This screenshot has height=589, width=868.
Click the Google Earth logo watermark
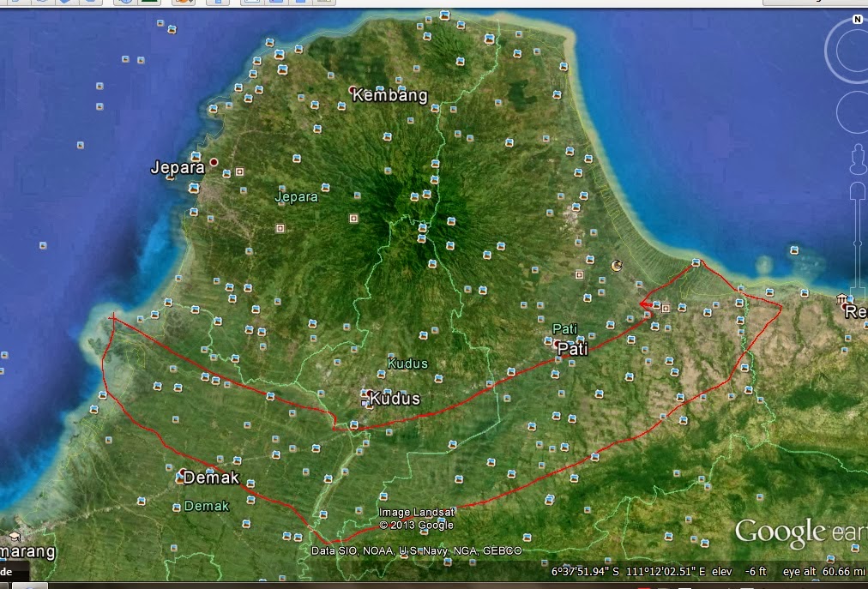tap(800, 532)
